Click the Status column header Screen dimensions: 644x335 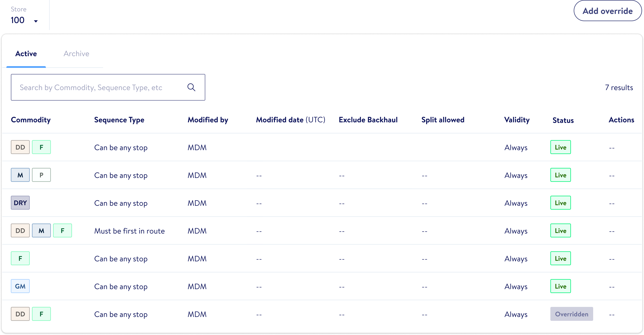[563, 120]
